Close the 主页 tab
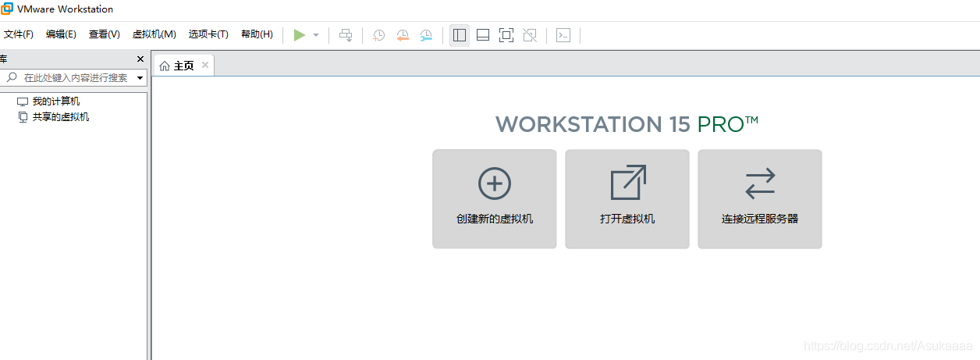The width and height of the screenshot is (980, 360). click(205, 65)
